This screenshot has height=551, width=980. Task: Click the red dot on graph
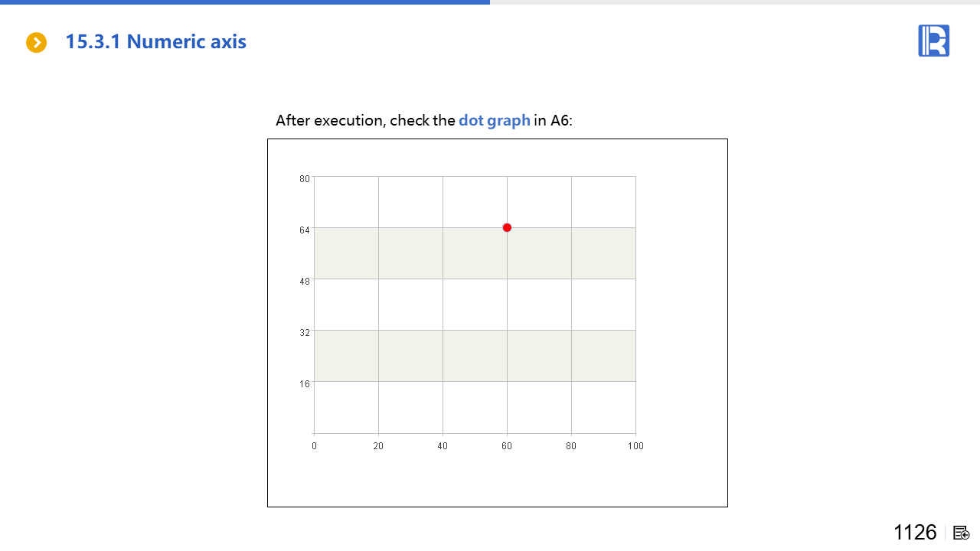click(507, 227)
